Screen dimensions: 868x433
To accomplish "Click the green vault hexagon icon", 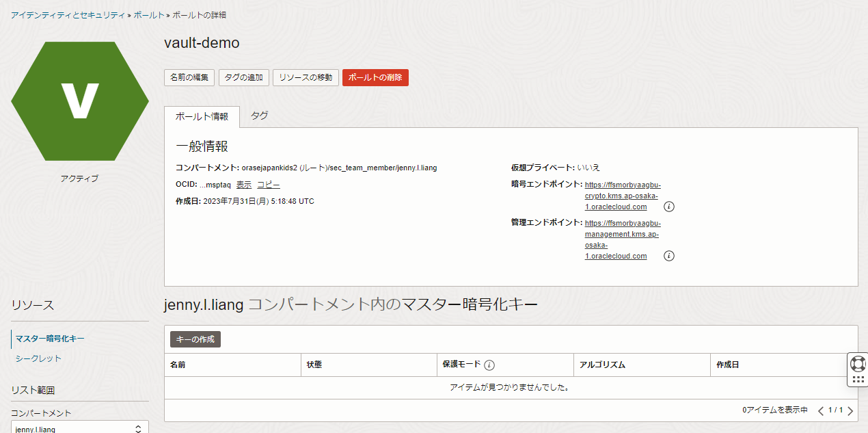I will pyautogui.click(x=80, y=101).
